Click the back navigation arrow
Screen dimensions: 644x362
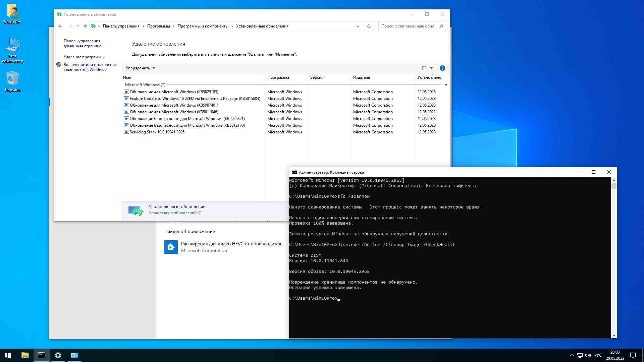[x=61, y=26]
